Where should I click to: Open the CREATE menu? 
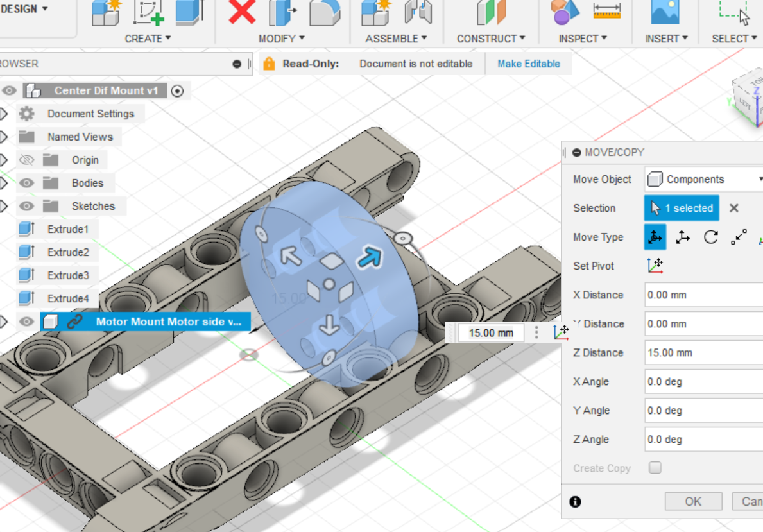pyautogui.click(x=148, y=39)
